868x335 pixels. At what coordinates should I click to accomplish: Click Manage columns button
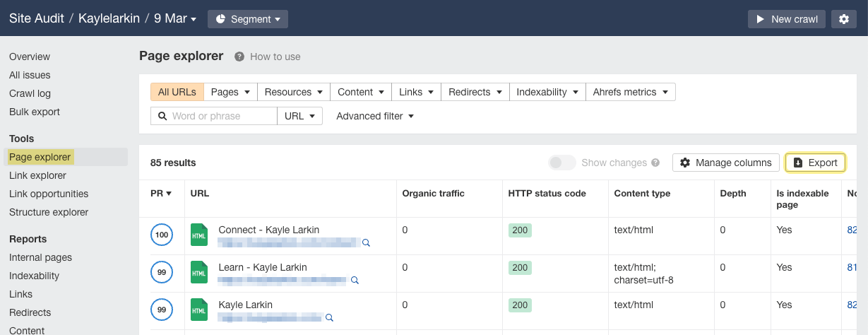(725, 163)
